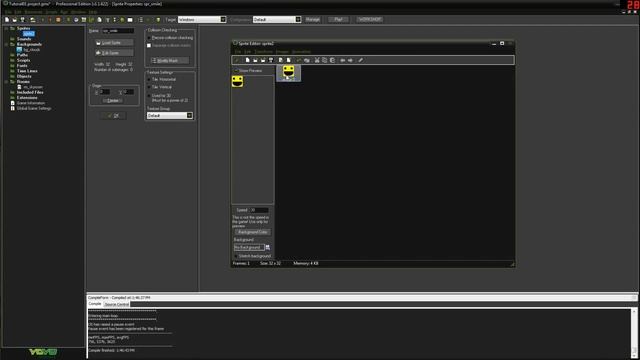This screenshot has height=360, width=640.
Task: Select the Scripts folder in resource tree
Action: (x=23, y=60)
